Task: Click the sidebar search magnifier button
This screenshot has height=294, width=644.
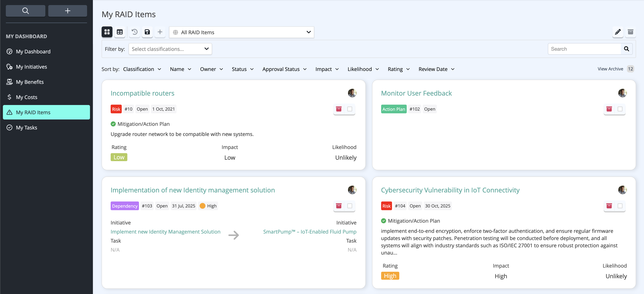Action: point(26,11)
